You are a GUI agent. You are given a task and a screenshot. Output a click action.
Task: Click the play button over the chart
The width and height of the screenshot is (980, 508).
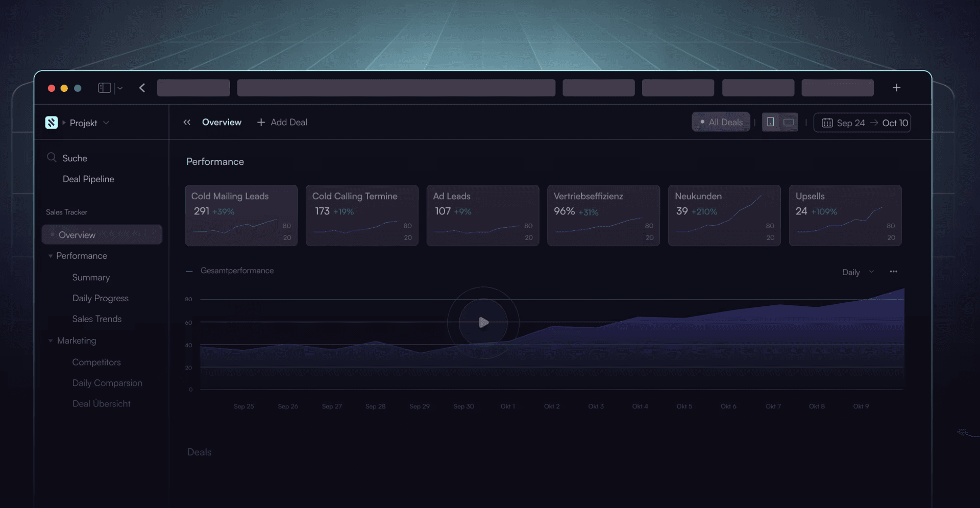click(483, 323)
